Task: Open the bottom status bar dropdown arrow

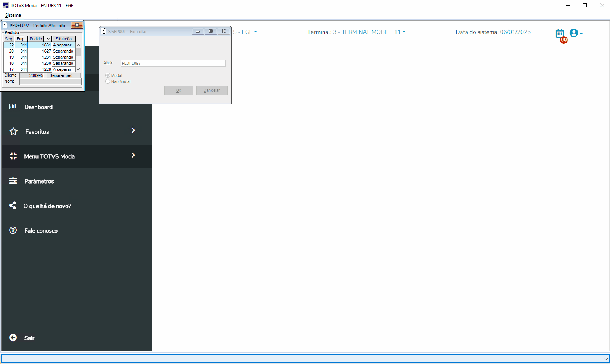Action: pos(606,359)
